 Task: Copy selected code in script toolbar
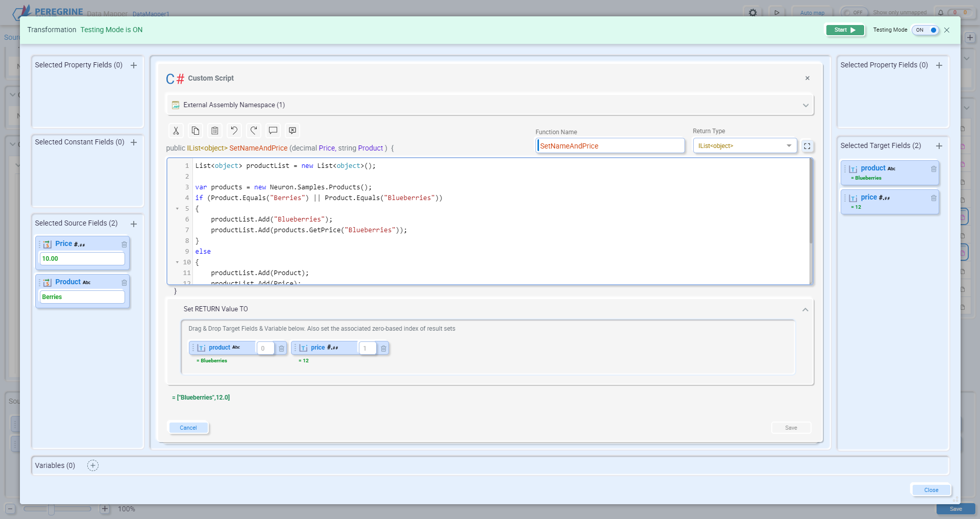click(195, 131)
